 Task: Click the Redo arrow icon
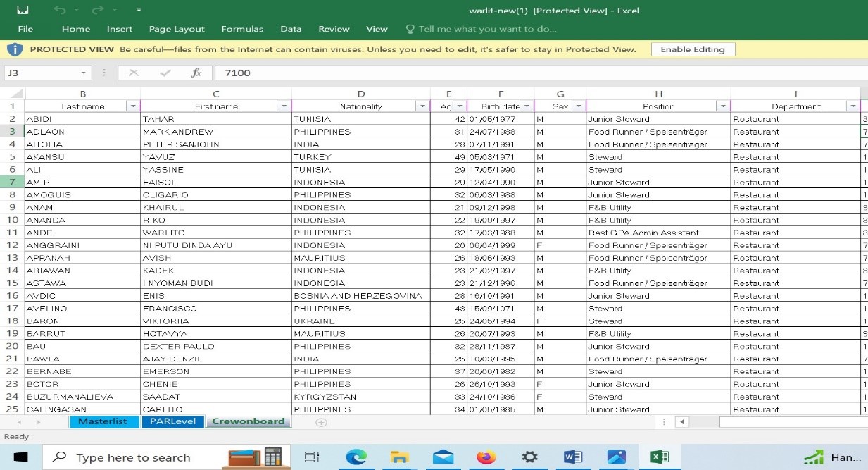pos(98,11)
